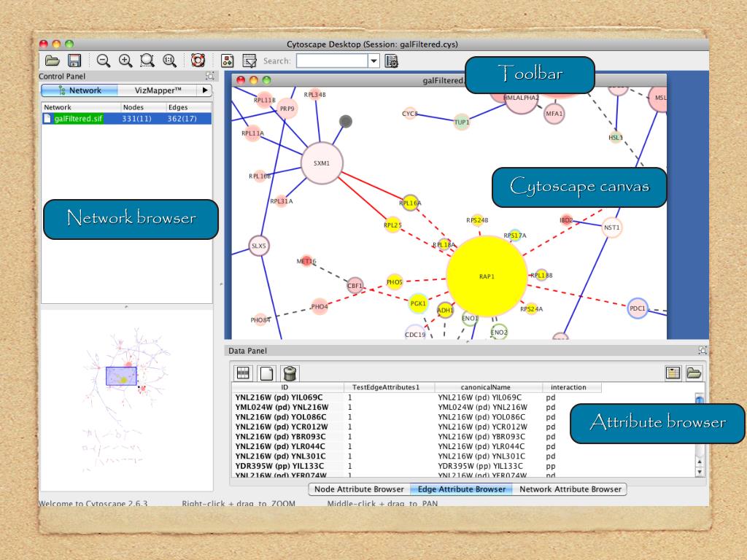This screenshot has width=747, height=560.
Task: Select attributes with the Data Panel table icon
Action: [244, 373]
